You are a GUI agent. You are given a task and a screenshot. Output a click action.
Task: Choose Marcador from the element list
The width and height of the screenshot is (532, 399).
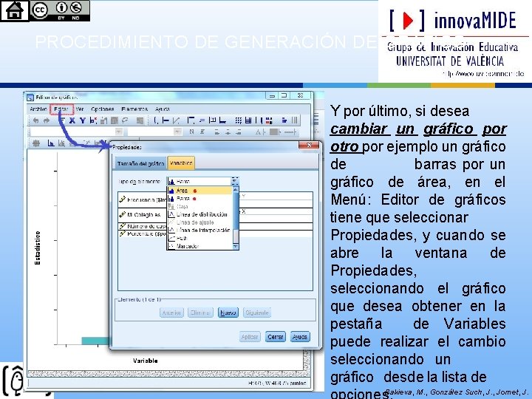[200, 246]
